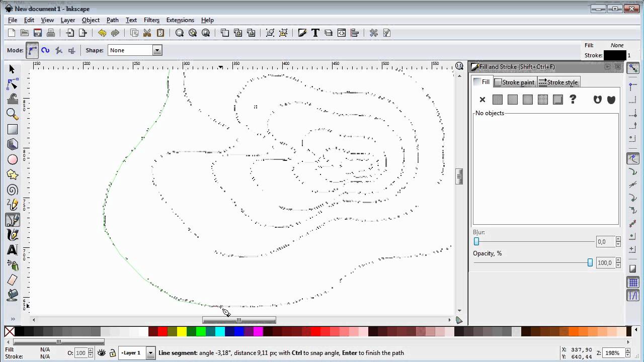Image resolution: width=644 pixels, height=362 pixels.
Task: Select the Spiral tool
Action: (12, 190)
